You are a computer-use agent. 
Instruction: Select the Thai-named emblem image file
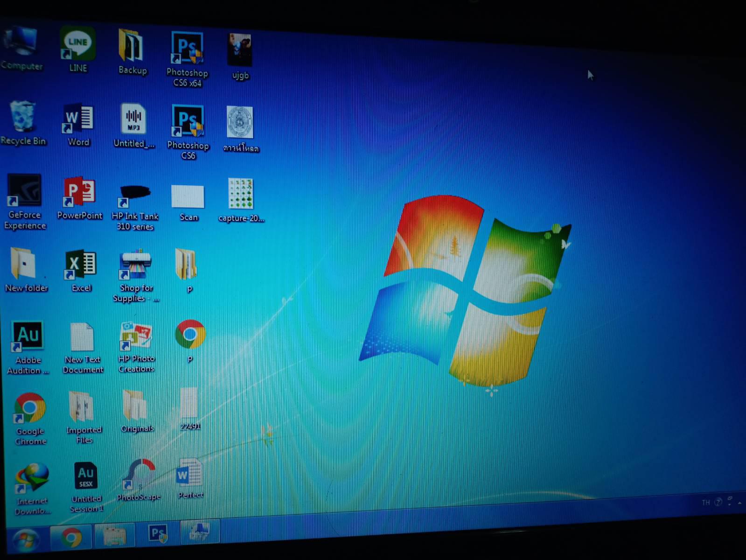point(240,130)
